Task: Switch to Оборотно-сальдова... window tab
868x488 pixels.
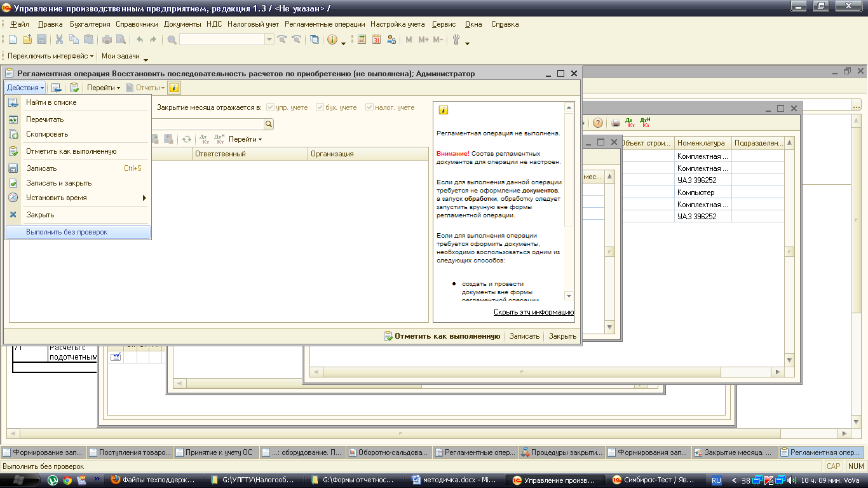Action: [x=389, y=452]
